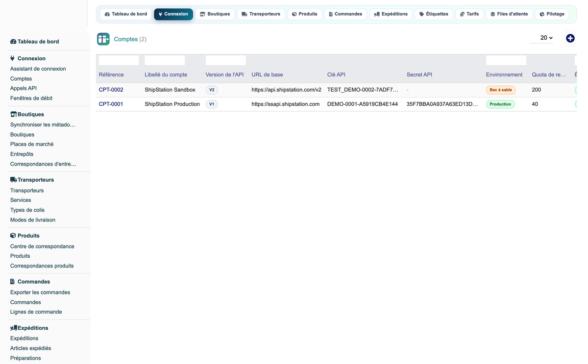Click the V2 version badge
The width and height of the screenshot is (588, 364).
[x=212, y=90]
